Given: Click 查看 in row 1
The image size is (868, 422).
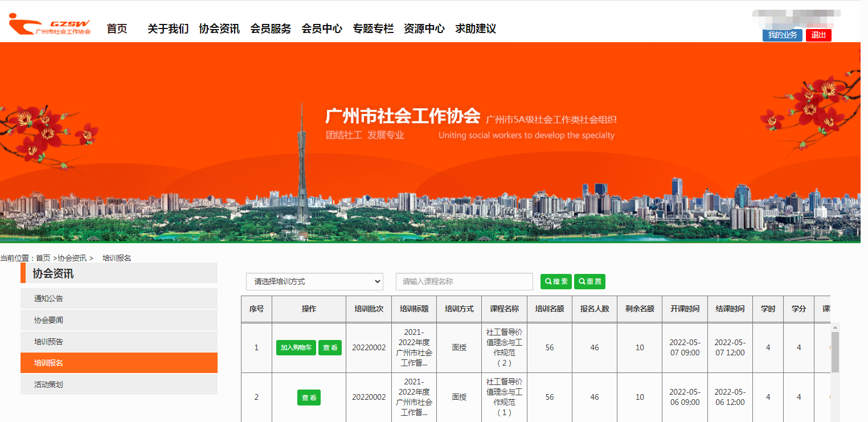Looking at the screenshot, I should coord(330,347).
